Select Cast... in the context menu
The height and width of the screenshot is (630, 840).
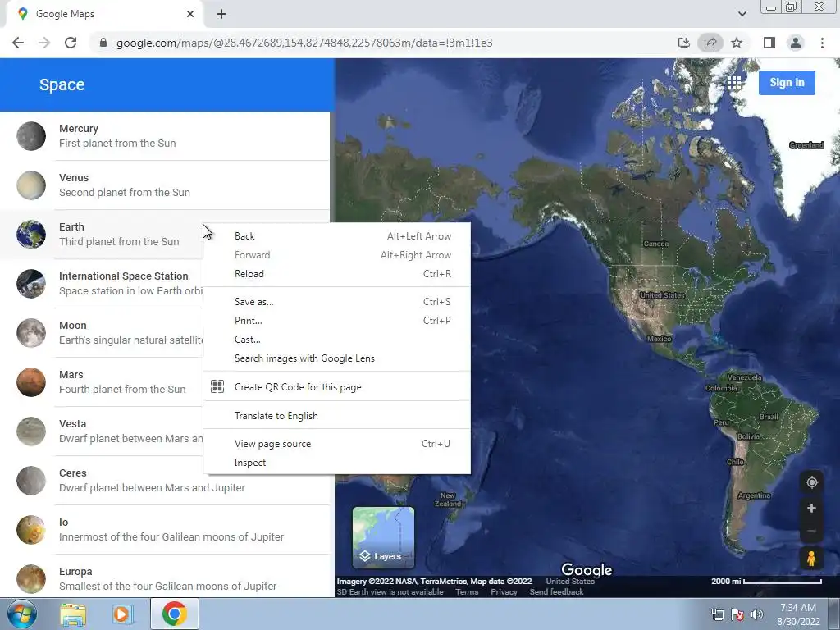[x=337, y=339]
